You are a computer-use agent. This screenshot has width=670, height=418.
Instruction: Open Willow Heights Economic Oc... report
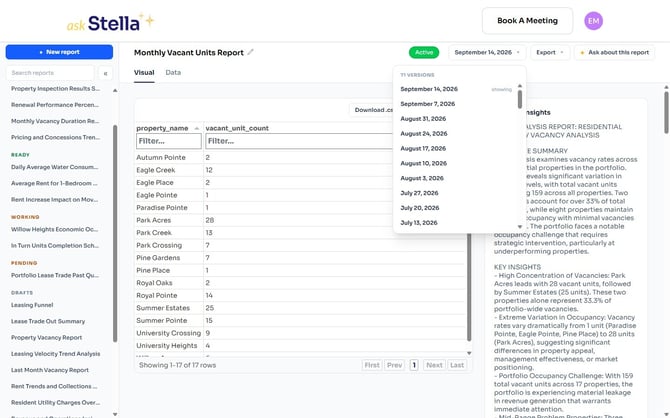click(x=54, y=230)
